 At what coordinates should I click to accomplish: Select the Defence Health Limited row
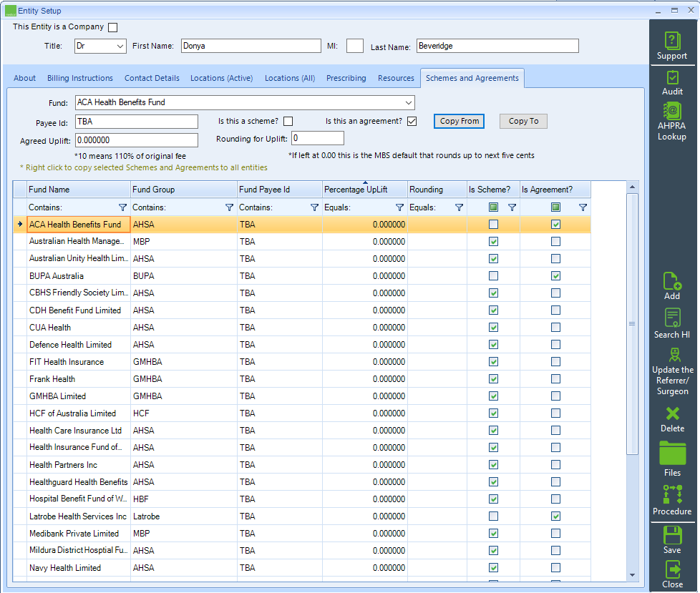(x=302, y=345)
